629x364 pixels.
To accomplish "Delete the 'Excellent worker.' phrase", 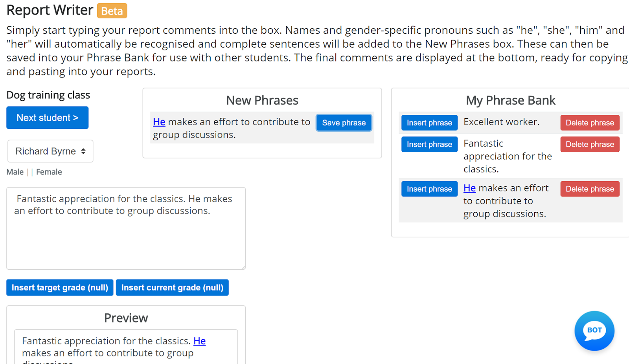I will click(x=590, y=123).
